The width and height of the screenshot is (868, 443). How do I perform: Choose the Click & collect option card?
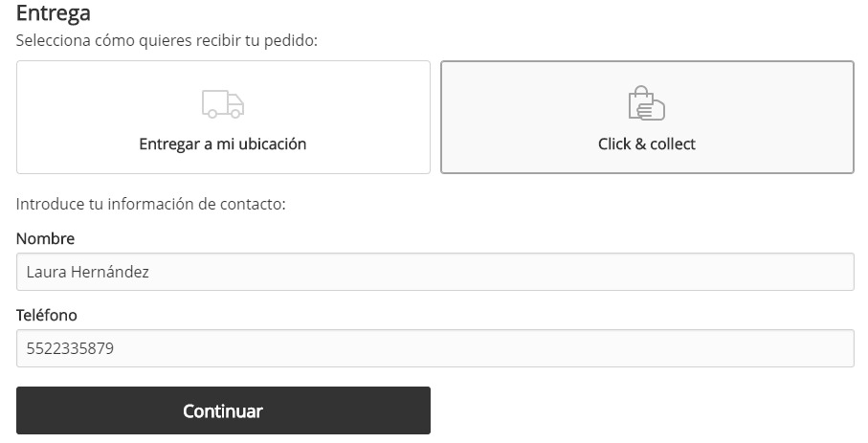(x=647, y=118)
